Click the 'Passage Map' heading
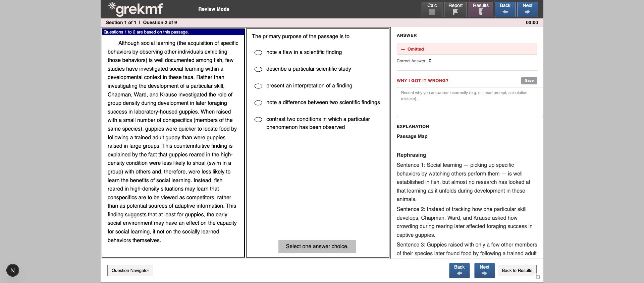 412,136
